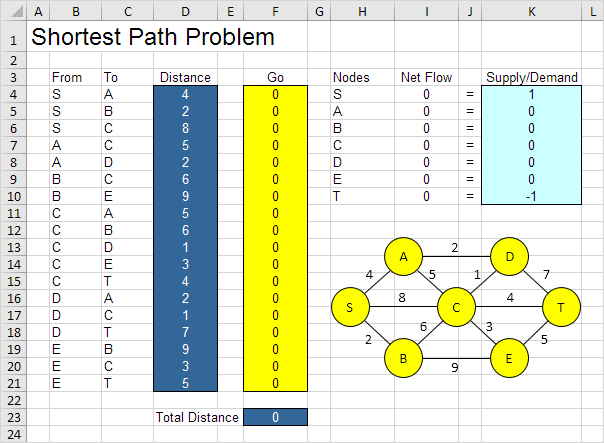Select row 23 header
Screen dimensions: 604x443
(13, 417)
